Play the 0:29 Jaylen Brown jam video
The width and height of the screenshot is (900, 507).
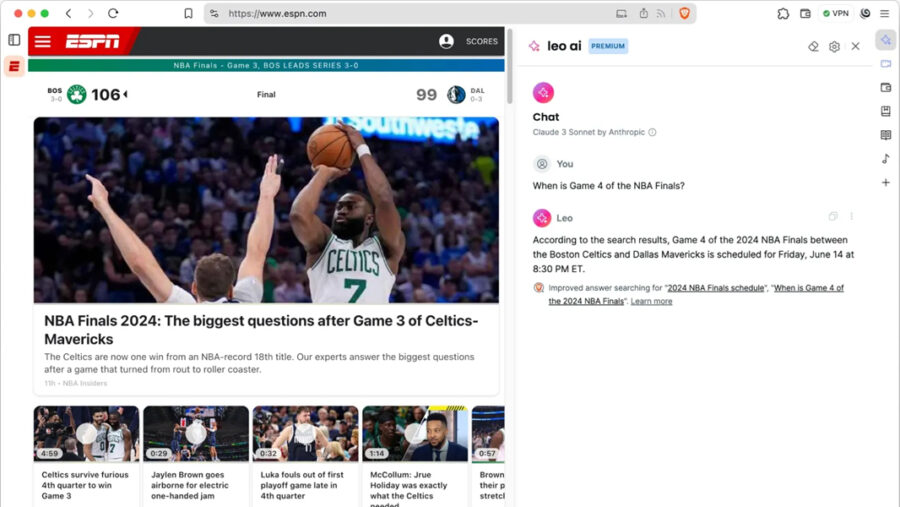[x=196, y=434]
